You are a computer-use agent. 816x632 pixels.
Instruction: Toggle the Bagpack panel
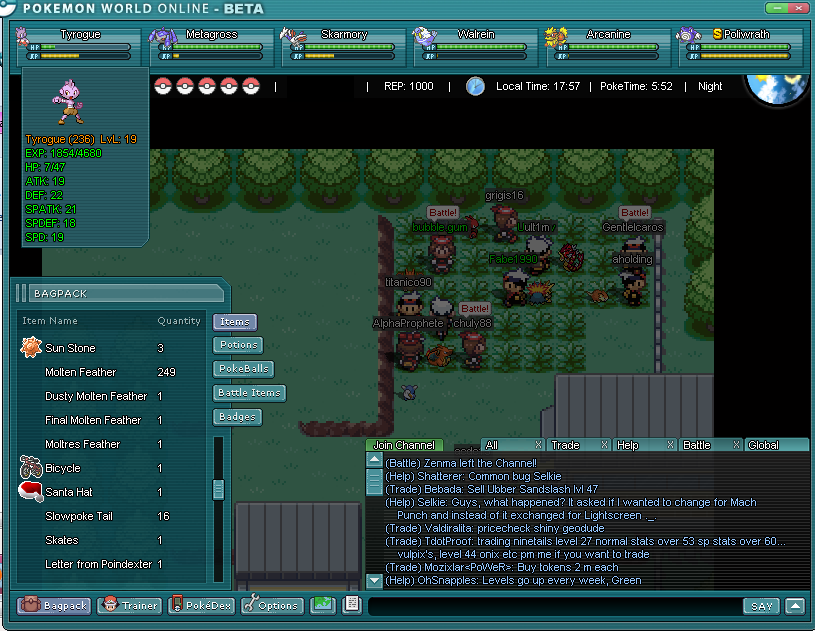(54, 605)
